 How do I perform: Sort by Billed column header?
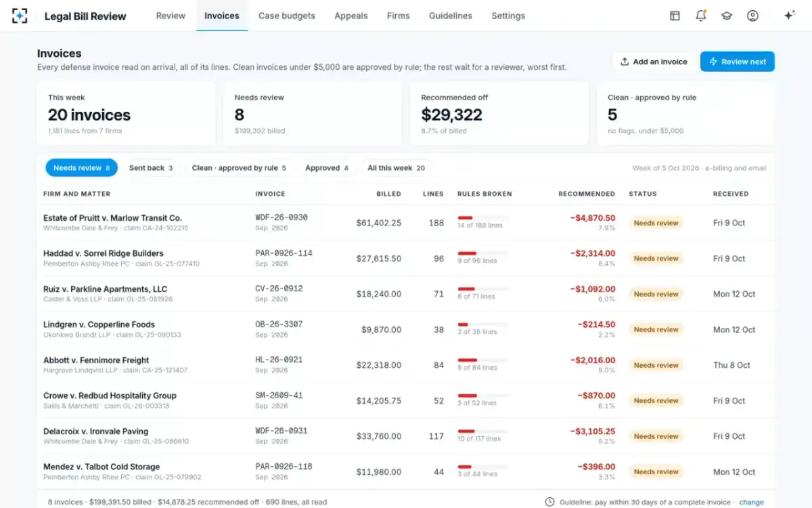[389, 194]
